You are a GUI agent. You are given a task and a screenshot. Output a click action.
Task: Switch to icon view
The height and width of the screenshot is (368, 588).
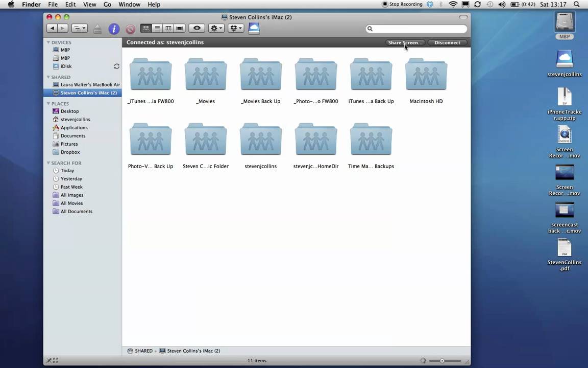[146, 28]
